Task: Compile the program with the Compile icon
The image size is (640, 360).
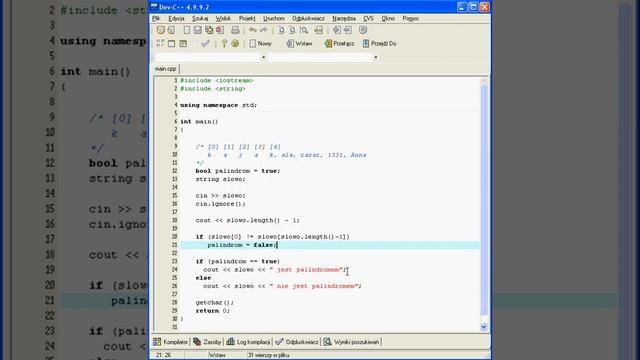Action: pos(160,43)
